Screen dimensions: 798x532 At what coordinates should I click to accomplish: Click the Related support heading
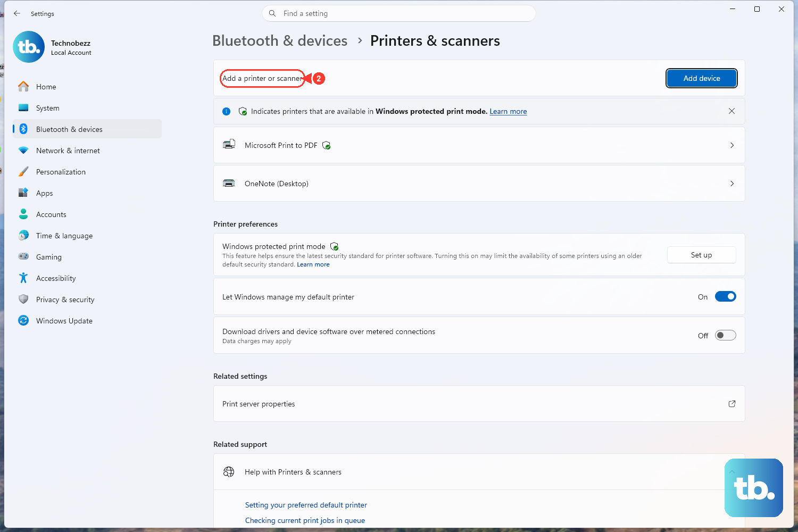pyautogui.click(x=240, y=444)
